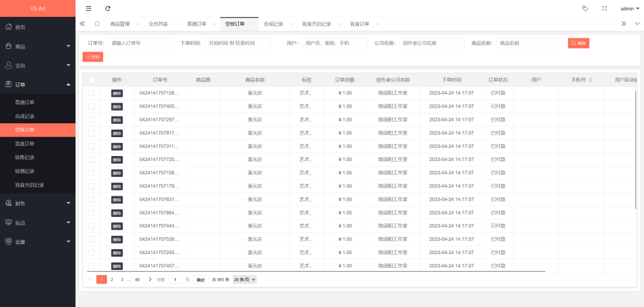Click the tag icon in the top bar
Image resolution: width=644 pixels, height=307 pixels.
point(585,8)
